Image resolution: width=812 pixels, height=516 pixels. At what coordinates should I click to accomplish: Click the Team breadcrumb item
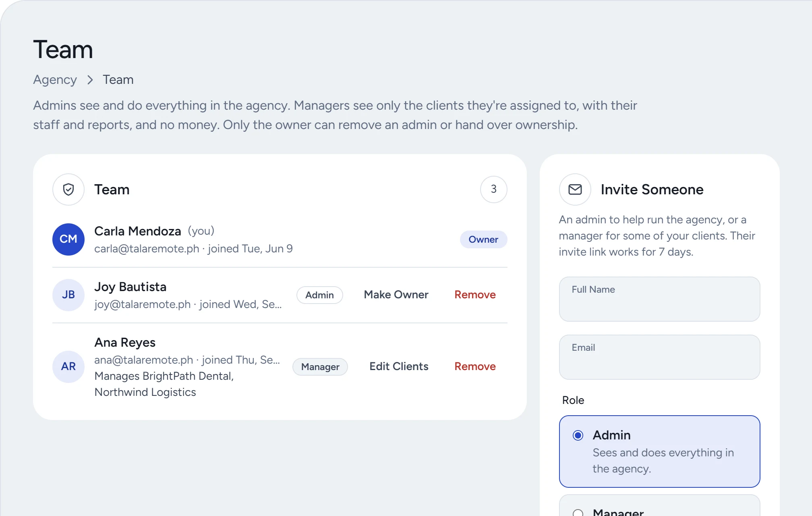118,80
